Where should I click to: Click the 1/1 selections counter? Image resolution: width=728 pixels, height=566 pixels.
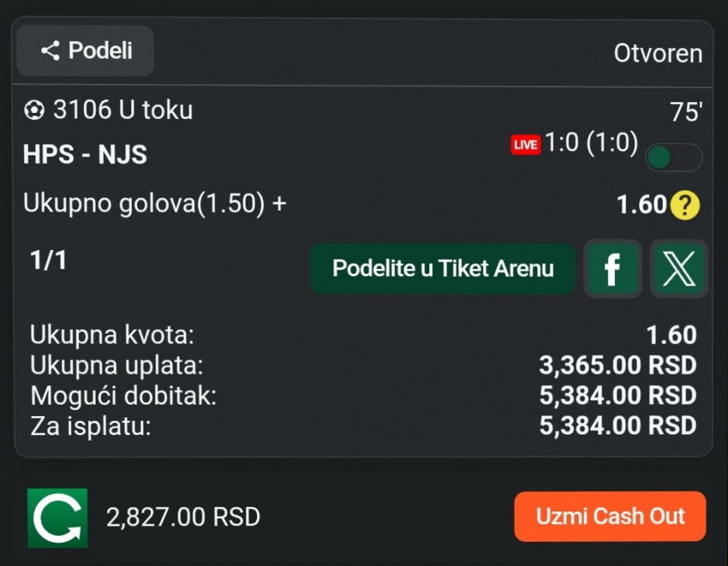(x=49, y=261)
